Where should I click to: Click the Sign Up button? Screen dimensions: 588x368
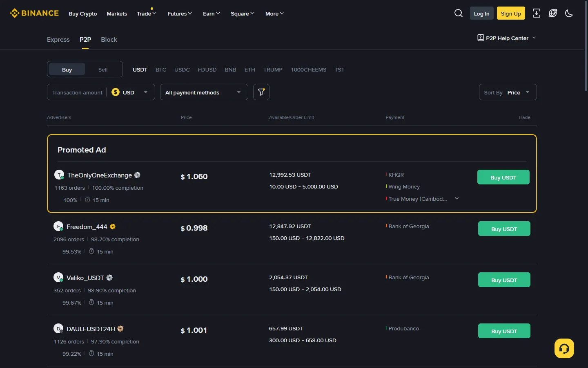click(511, 13)
